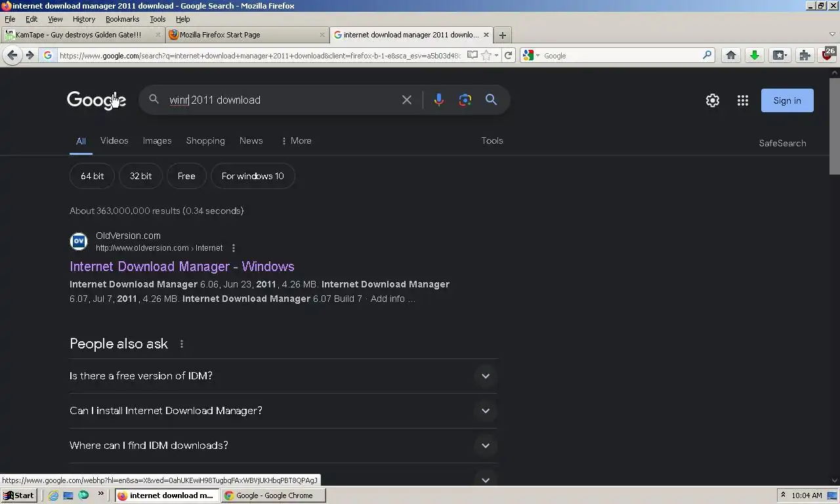Open the File menu

[10, 19]
